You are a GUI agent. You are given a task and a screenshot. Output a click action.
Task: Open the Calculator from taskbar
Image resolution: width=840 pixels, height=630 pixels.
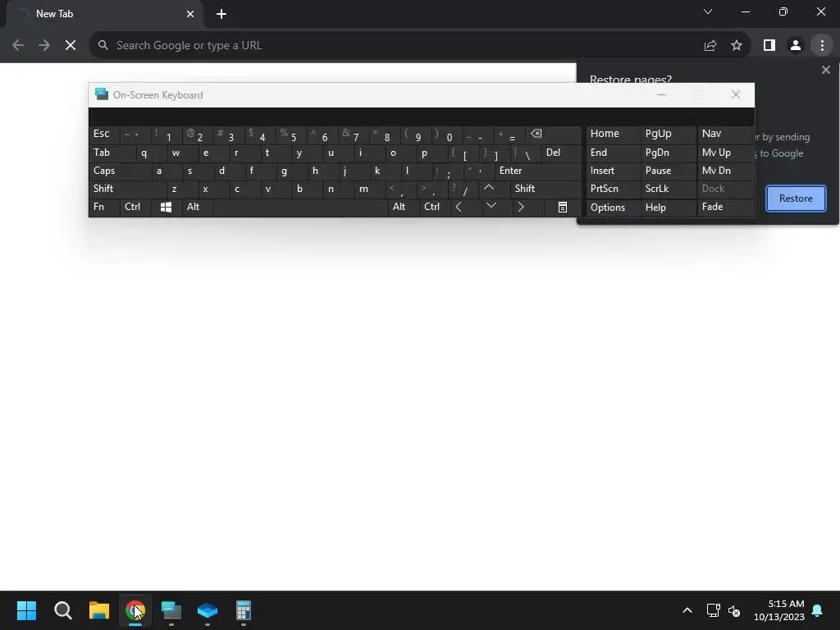pyautogui.click(x=244, y=610)
